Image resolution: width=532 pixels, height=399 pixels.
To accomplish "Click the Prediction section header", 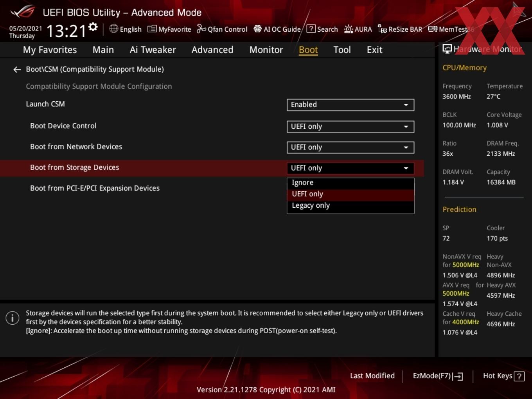I will tap(459, 210).
